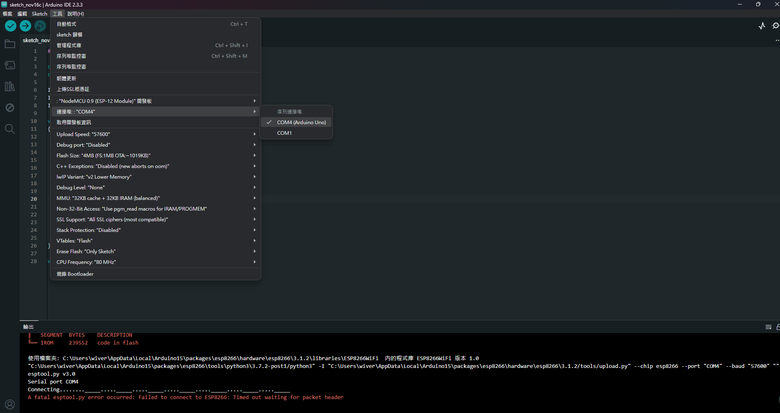Open the Search magnifier sidebar icon
Screen dimensions: 780x413
(x=9, y=129)
